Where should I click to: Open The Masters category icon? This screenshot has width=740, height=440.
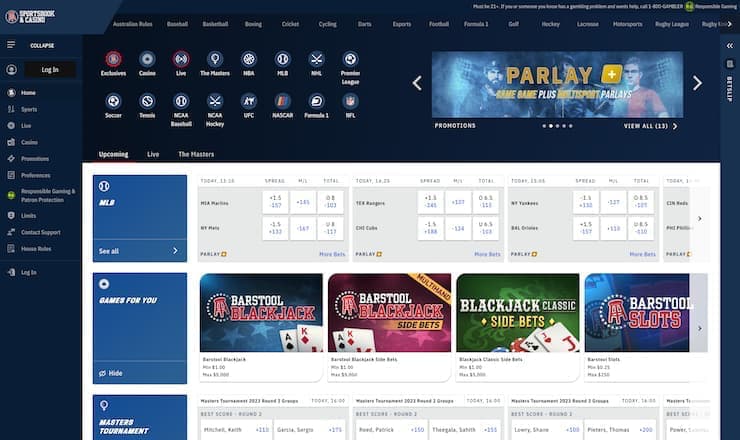click(215, 59)
